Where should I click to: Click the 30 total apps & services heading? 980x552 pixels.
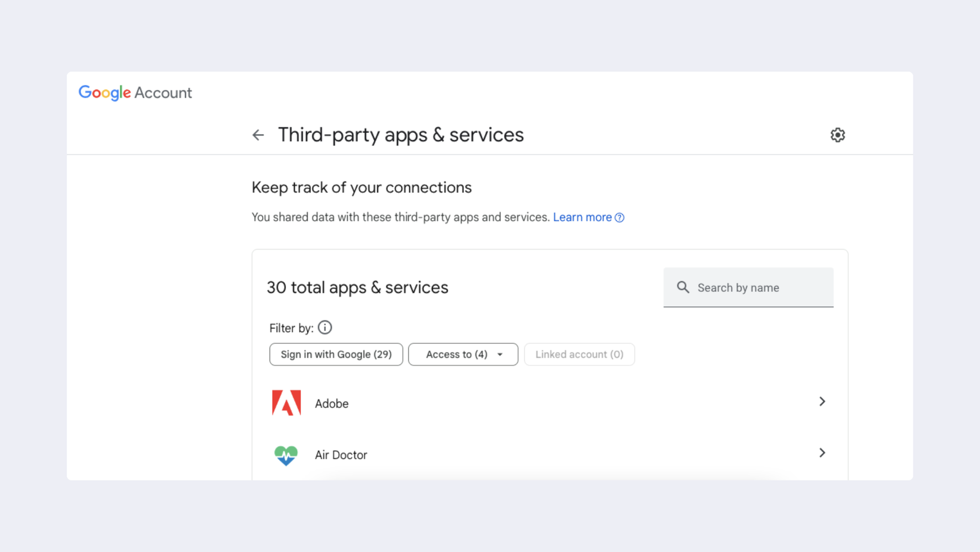point(357,287)
